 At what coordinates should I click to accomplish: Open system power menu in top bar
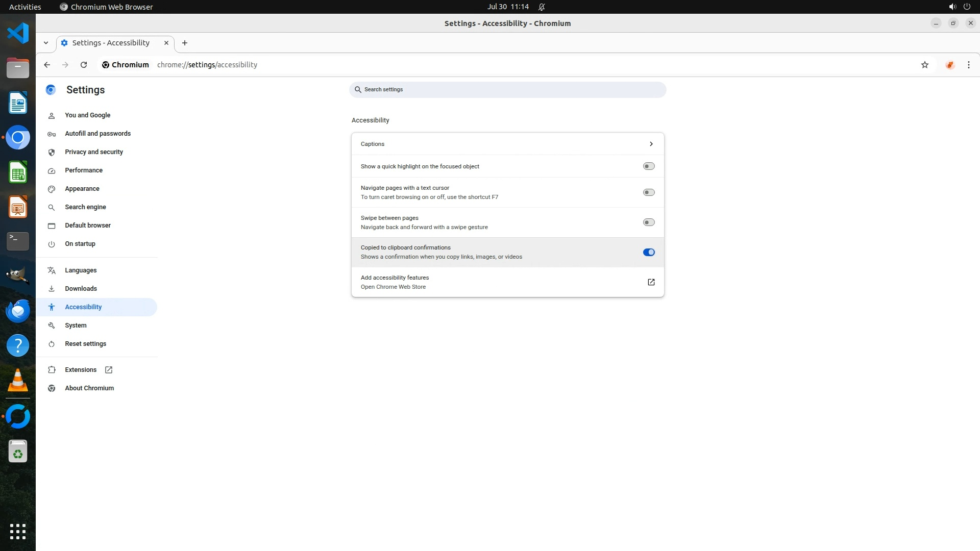point(966,7)
